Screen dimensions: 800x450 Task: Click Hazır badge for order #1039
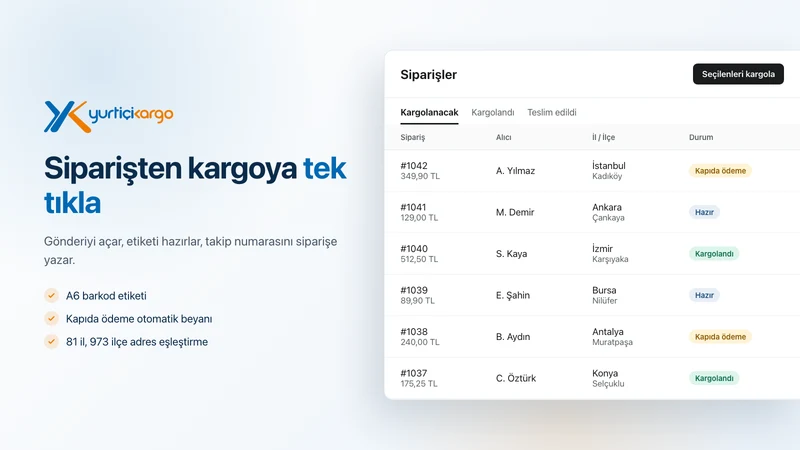point(704,295)
